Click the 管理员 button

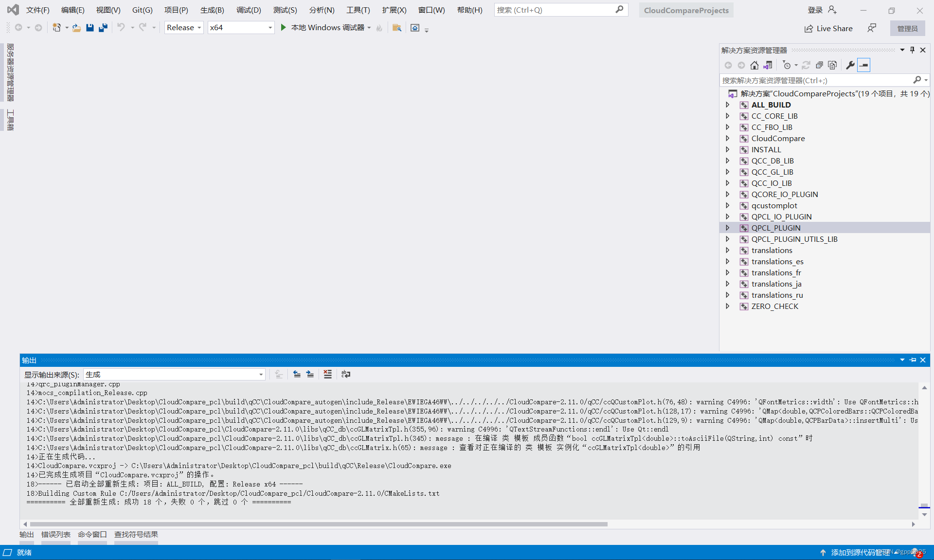pos(907,28)
